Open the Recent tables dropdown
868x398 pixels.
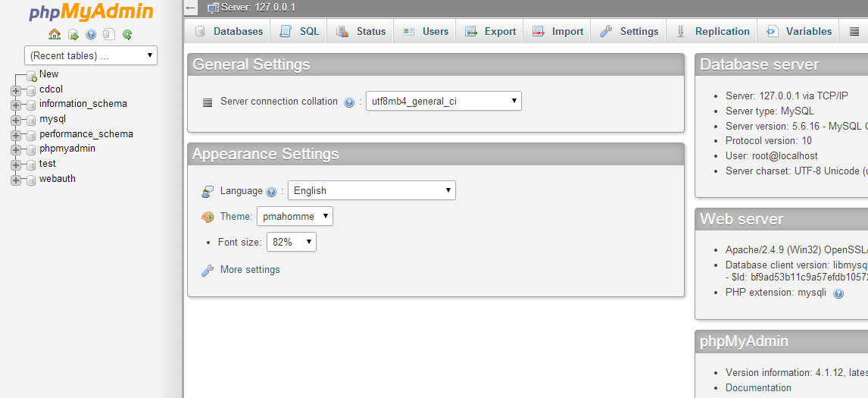91,55
